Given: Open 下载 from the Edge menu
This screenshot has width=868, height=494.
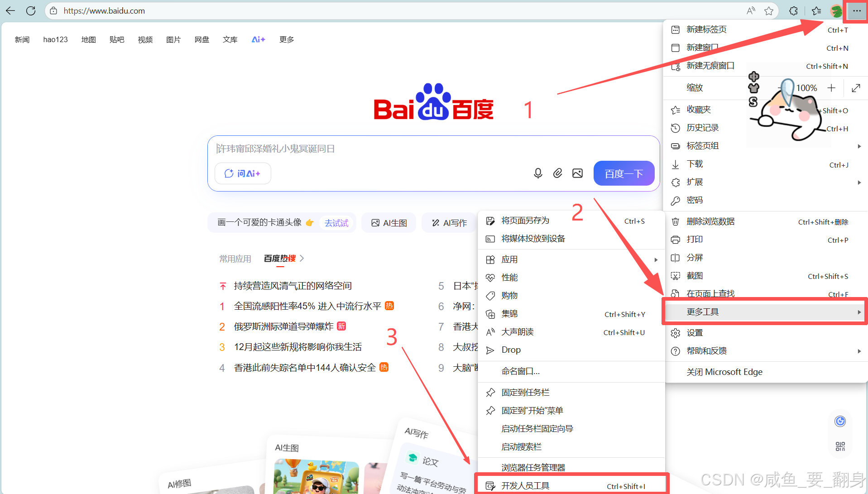Looking at the screenshot, I should coord(765,164).
